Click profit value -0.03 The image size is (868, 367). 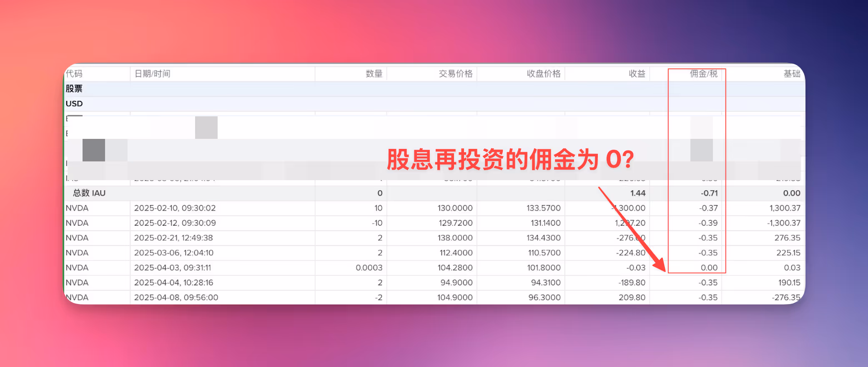tap(636, 268)
